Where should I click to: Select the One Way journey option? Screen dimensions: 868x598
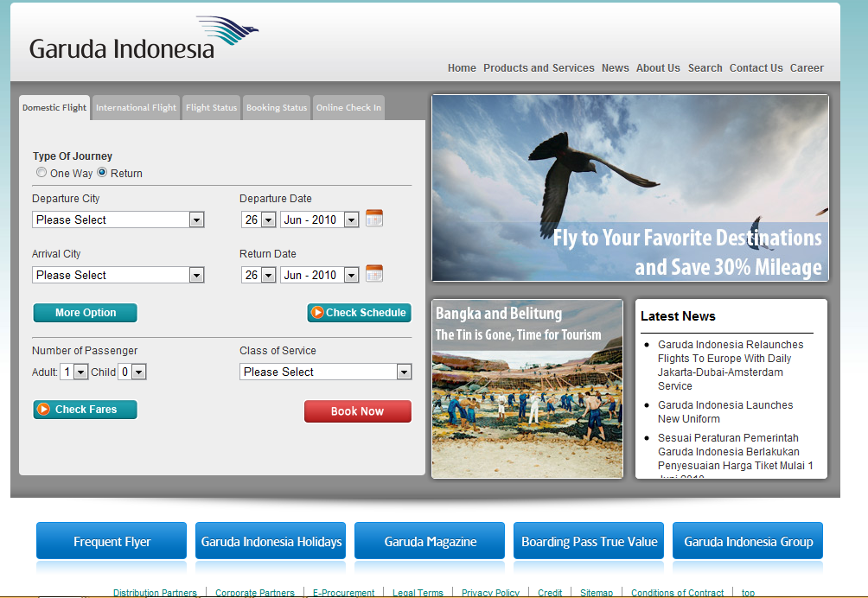pyautogui.click(x=41, y=172)
